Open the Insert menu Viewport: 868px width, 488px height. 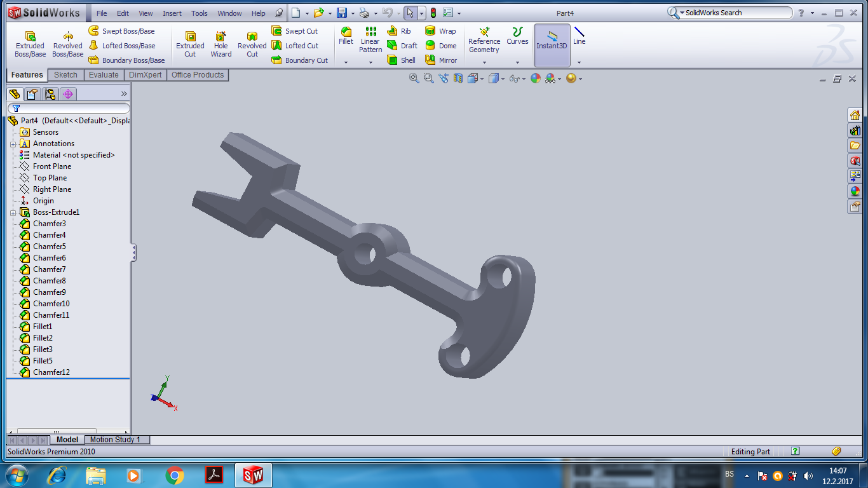click(172, 13)
